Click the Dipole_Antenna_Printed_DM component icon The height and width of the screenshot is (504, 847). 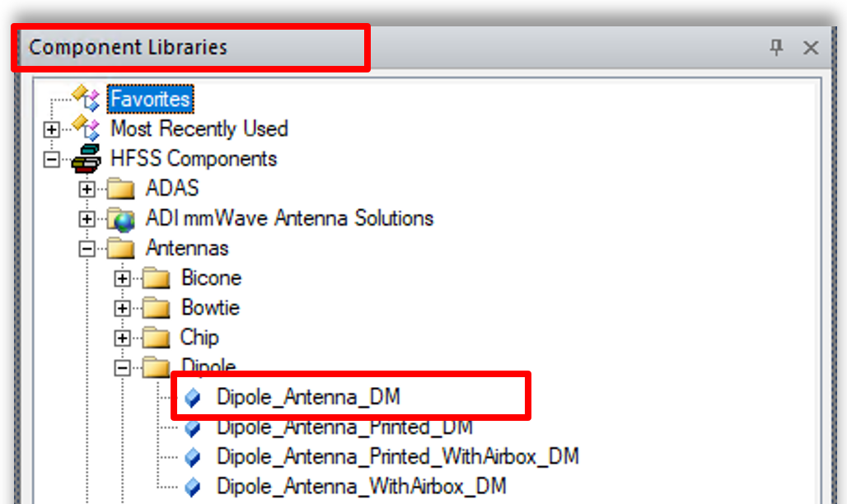click(193, 427)
